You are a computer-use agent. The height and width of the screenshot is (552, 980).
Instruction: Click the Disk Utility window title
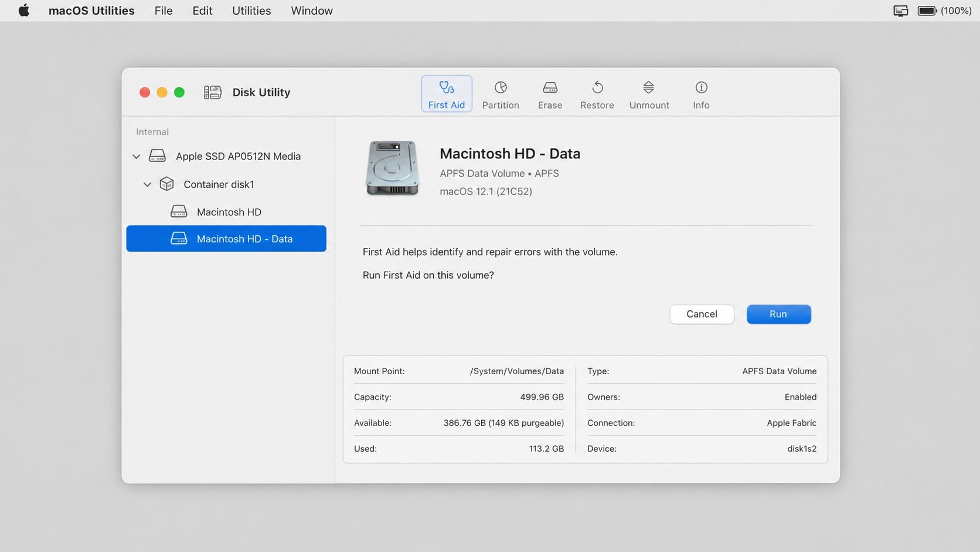[x=261, y=92]
